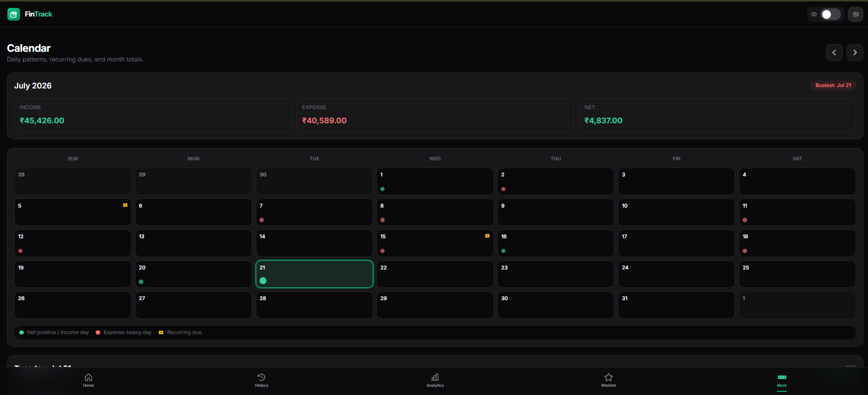The image size is (868, 395).
Task: Open the Analytics bar chart icon
Action: click(x=435, y=377)
